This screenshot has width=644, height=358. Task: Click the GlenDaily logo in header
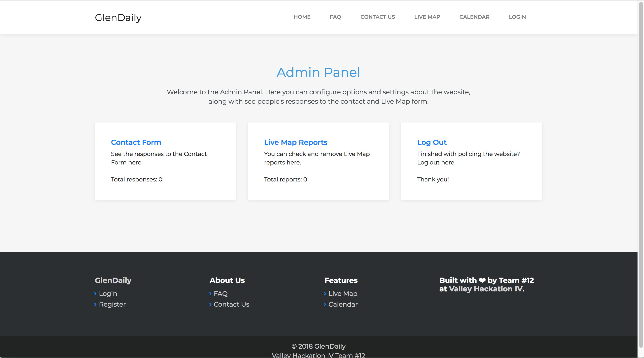[x=118, y=17]
